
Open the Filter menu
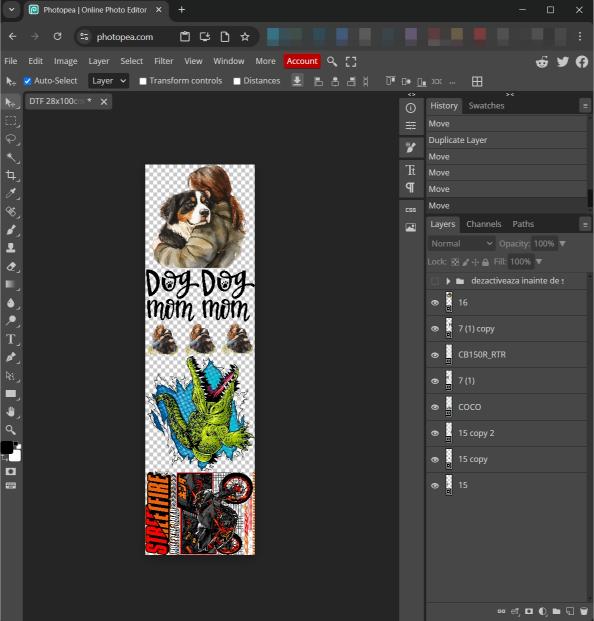coord(164,61)
